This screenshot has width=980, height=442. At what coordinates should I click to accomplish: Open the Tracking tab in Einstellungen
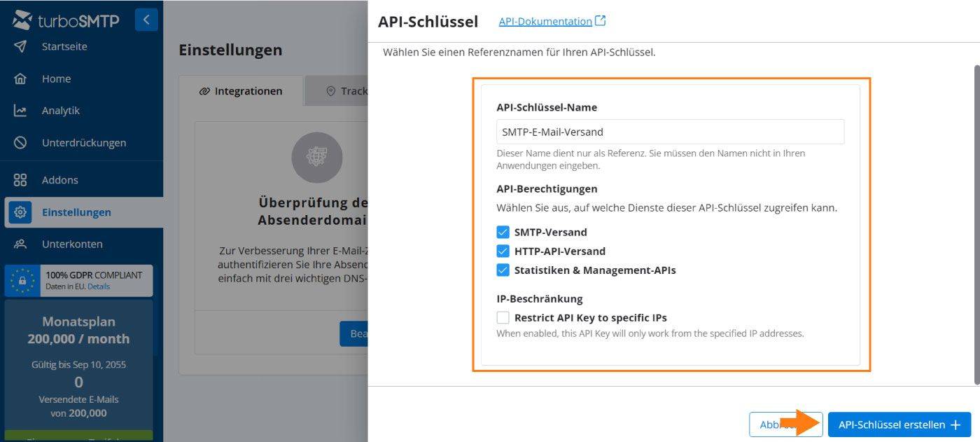click(x=346, y=91)
